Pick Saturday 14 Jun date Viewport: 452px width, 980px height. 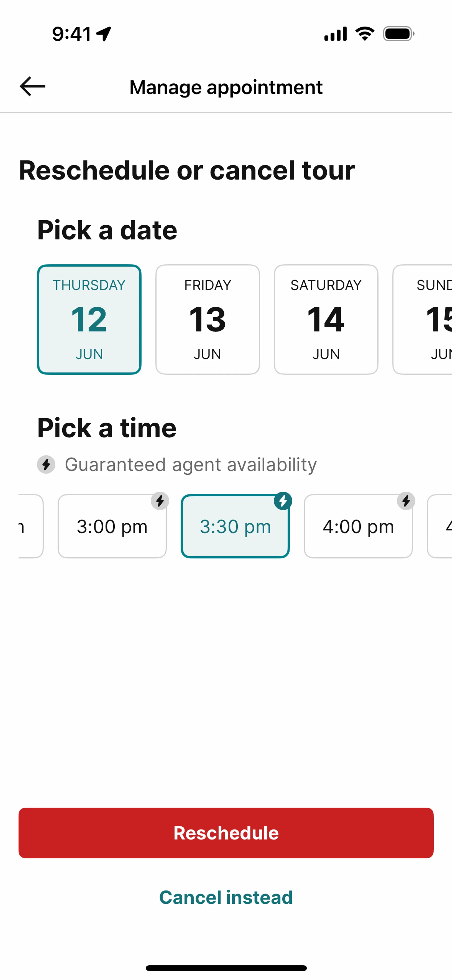pos(326,319)
